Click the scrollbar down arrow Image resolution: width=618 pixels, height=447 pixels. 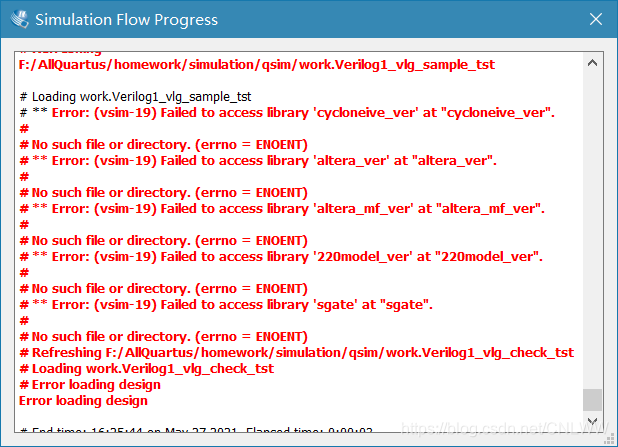click(592, 421)
